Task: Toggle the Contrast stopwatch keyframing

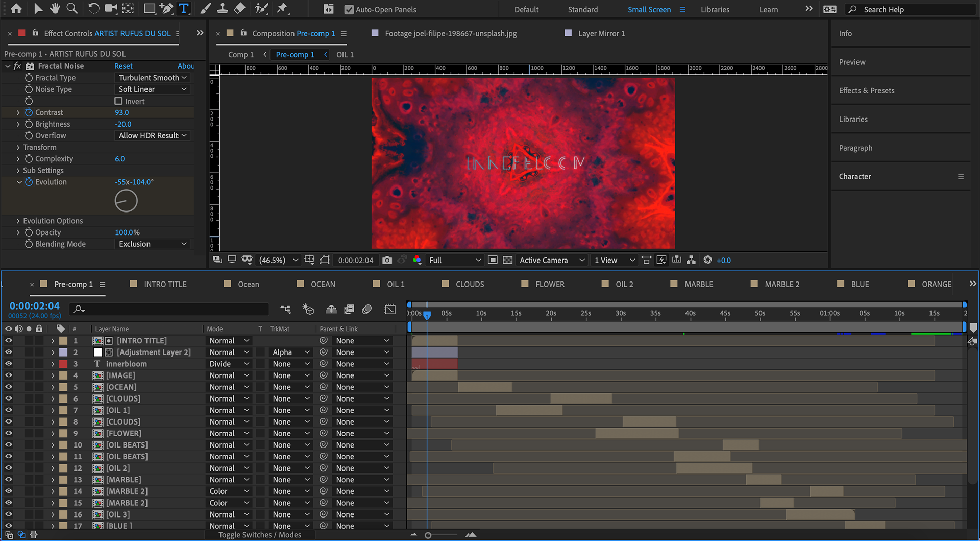Action: [x=29, y=112]
